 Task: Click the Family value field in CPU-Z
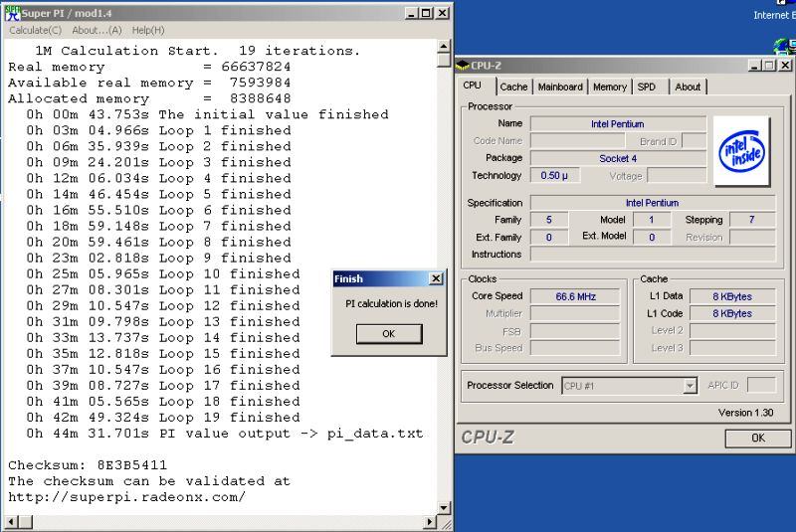(549, 220)
